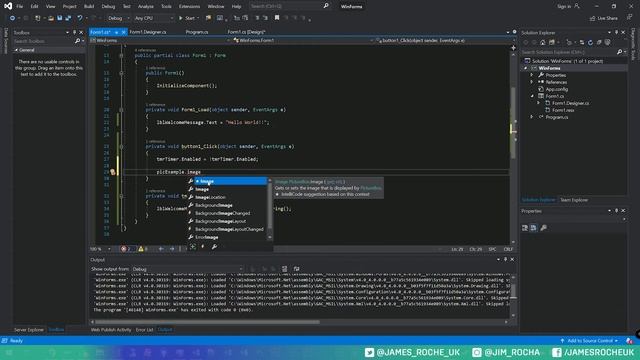Collapse the Form1.cs tree node
This screenshot has height=360, width=640.
[x=532, y=96]
